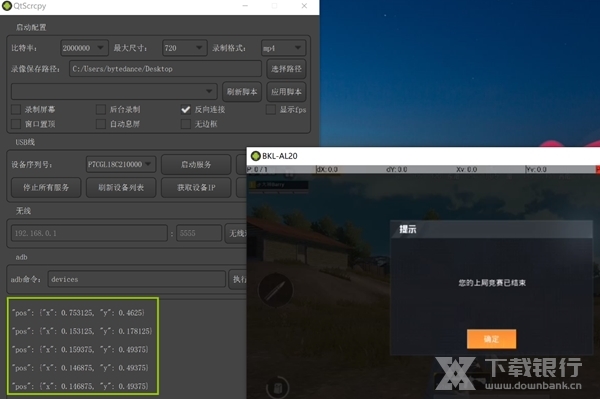Click the 选择路径 button
The height and width of the screenshot is (399, 600).
[x=286, y=69]
